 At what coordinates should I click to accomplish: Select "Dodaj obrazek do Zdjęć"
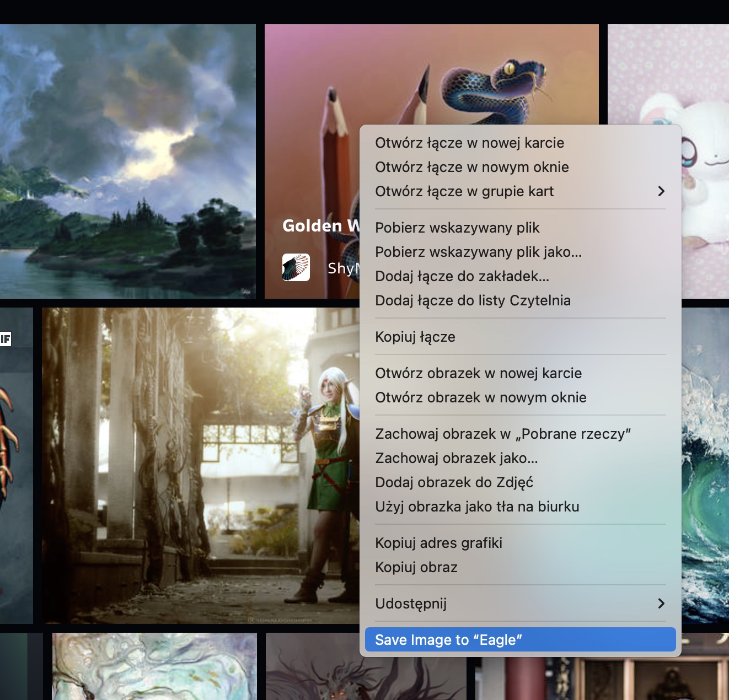click(520, 482)
